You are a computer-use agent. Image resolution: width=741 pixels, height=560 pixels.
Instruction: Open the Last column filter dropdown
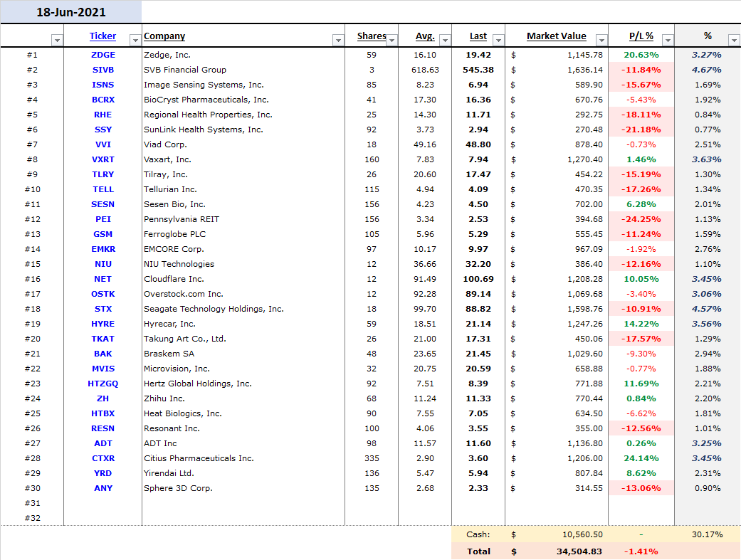[498, 40]
